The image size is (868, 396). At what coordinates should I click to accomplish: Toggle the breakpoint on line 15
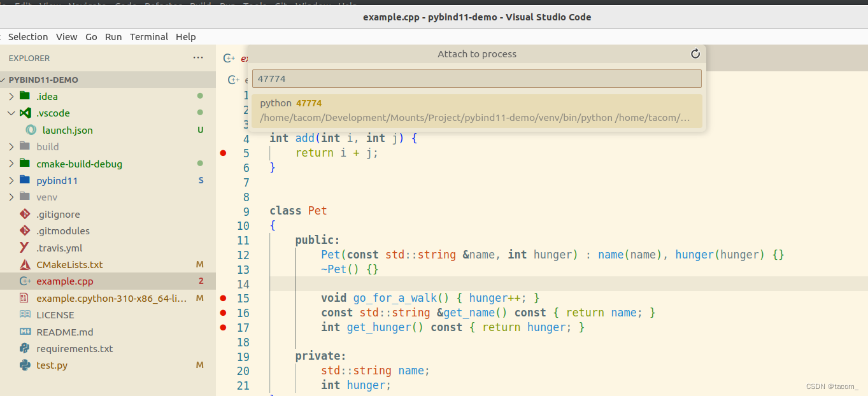[x=223, y=298]
